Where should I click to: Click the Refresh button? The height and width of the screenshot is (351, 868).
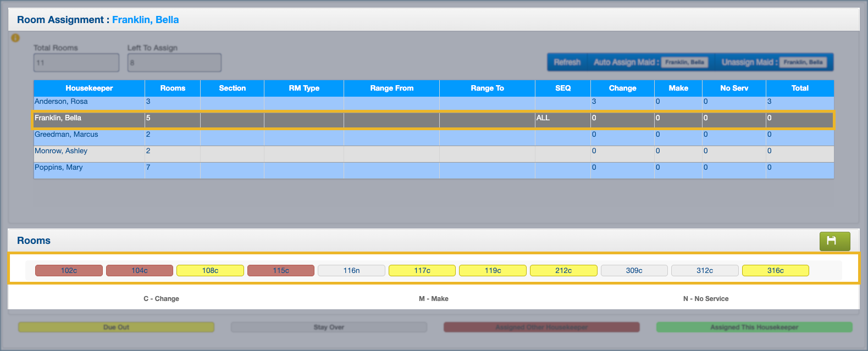pyautogui.click(x=567, y=62)
